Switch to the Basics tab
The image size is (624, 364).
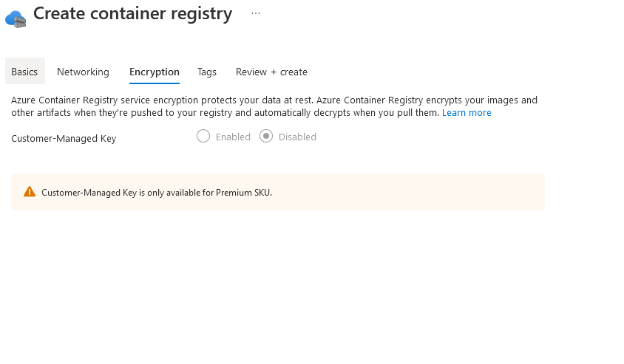tap(24, 72)
